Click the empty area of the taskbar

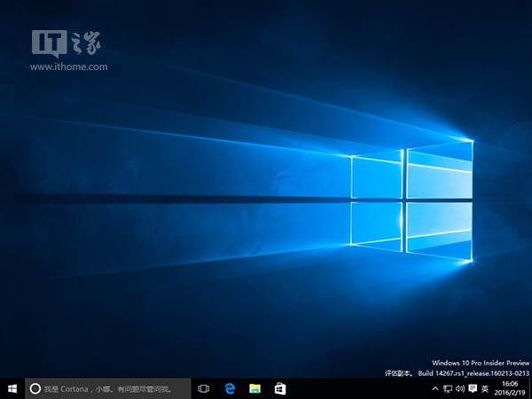355,388
